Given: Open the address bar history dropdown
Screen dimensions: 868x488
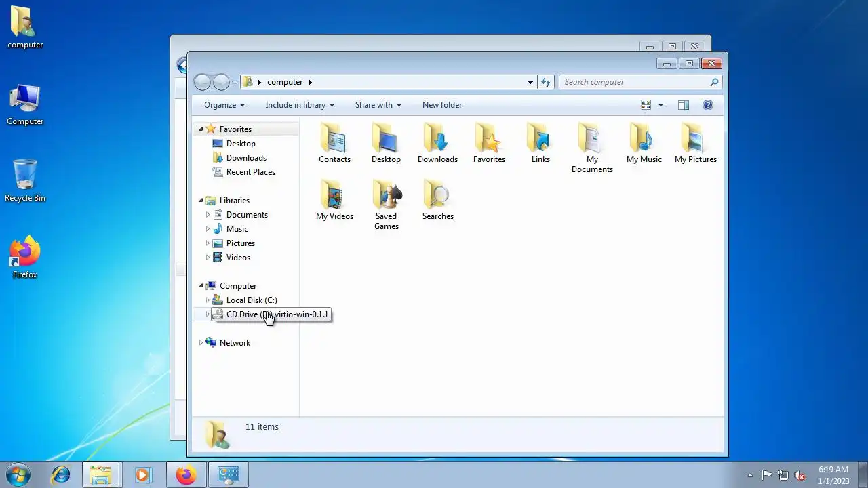Looking at the screenshot, I should [x=530, y=82].
